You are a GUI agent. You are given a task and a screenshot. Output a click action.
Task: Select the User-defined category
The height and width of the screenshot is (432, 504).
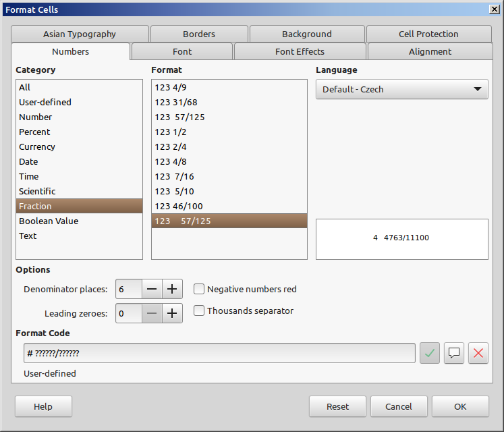point(79,102)
